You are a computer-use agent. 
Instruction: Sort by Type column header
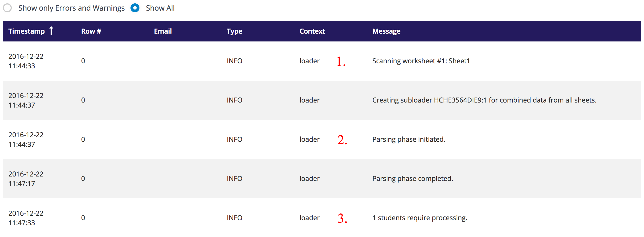(x=234, y=31)
